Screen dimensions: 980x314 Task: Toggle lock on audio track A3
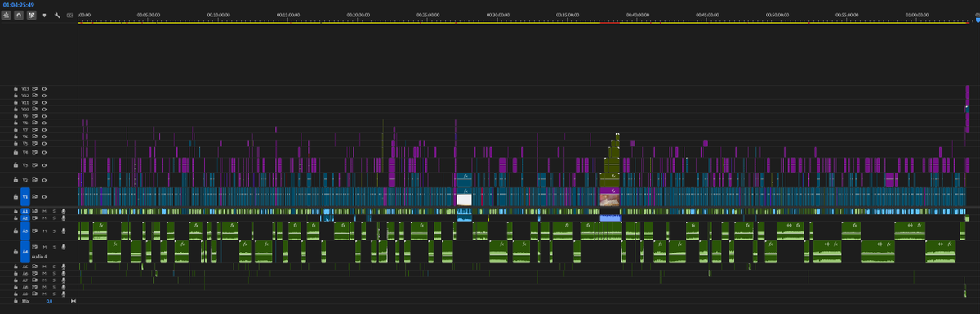coord(16,231)
